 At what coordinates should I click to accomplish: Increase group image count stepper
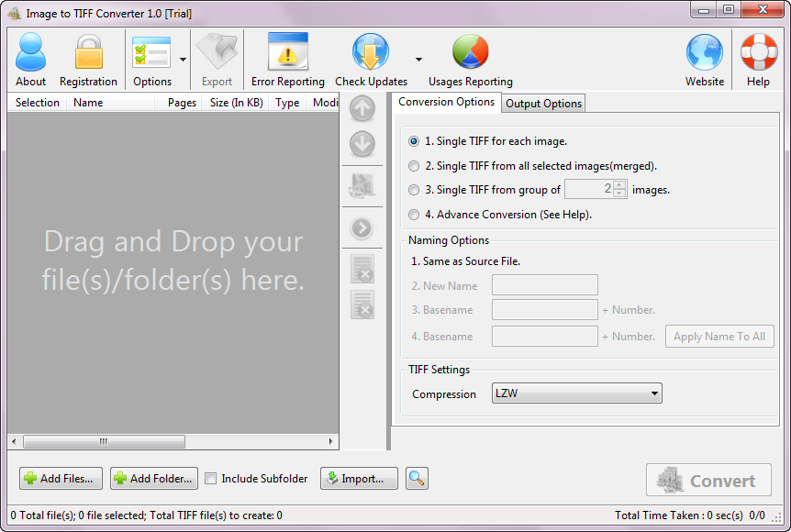[620, 185]
